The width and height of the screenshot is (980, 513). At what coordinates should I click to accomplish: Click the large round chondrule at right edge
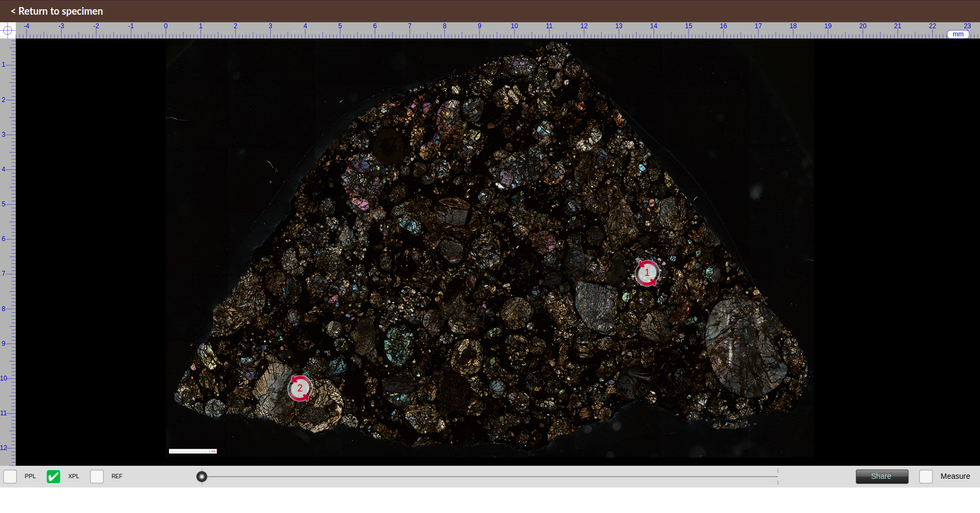tap(745, 346)
